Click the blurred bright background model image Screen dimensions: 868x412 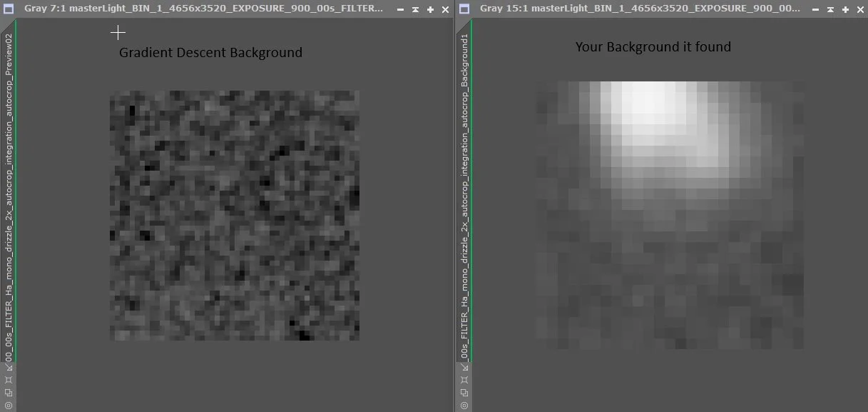tap(670, 215)
